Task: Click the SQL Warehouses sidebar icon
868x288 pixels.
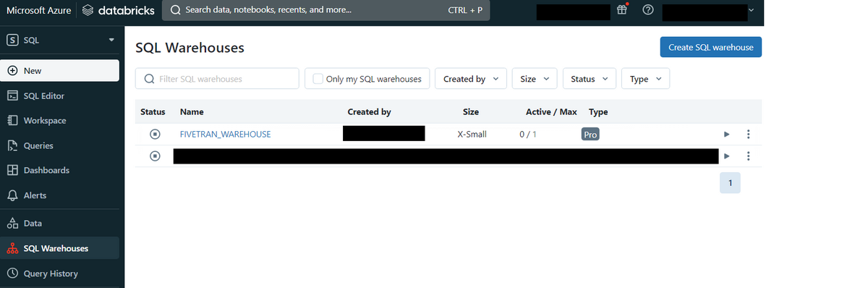Action: click(12, 248)
